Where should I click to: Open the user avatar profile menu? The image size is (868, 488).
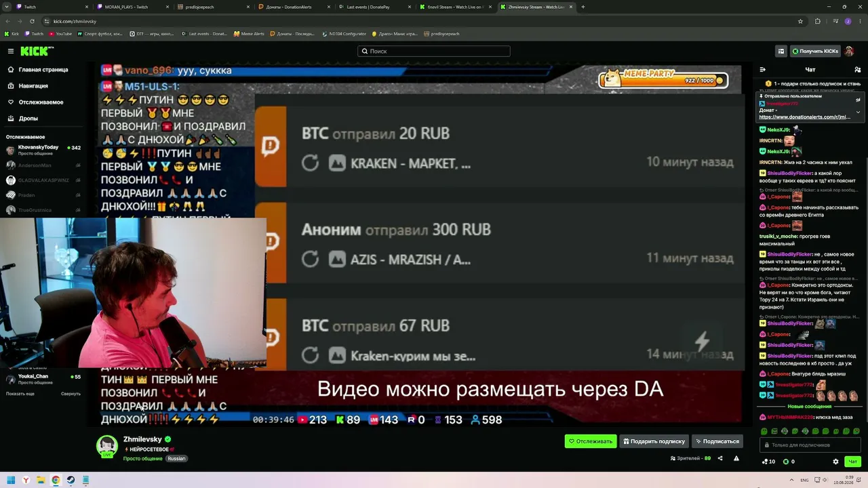click(849, 51)
